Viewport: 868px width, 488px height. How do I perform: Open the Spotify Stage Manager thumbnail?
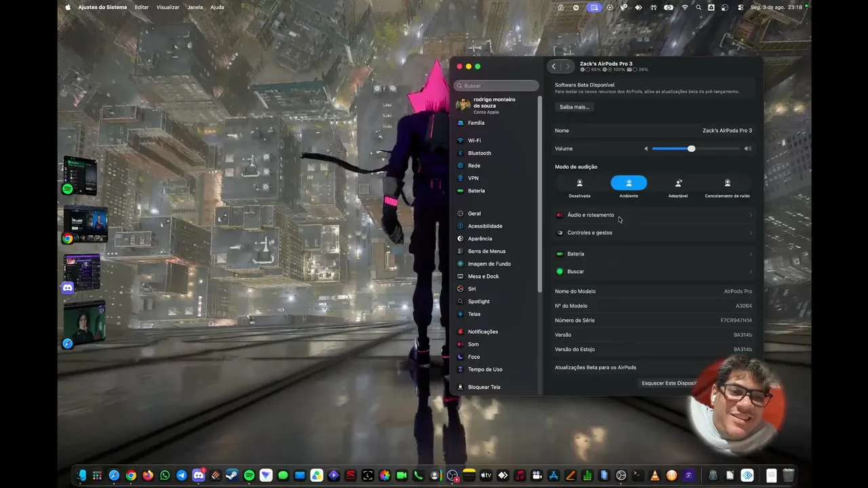point(80,175)
